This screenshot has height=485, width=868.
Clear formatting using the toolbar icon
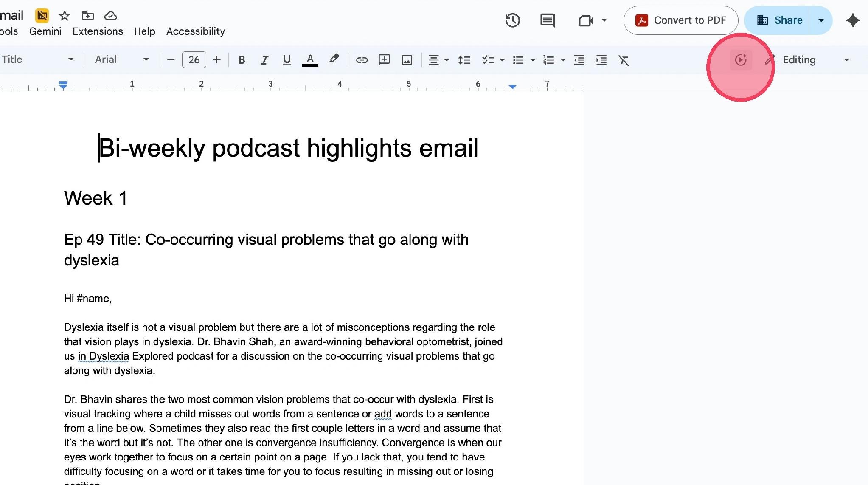point(624,60)
